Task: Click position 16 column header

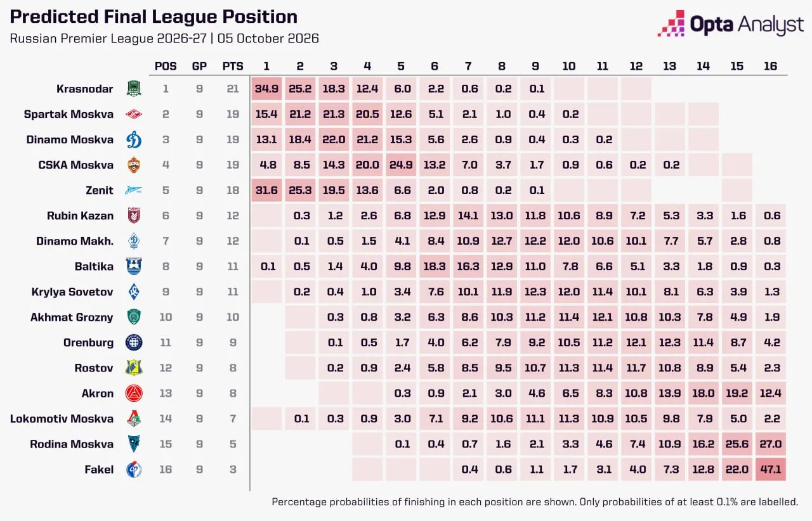Action: 770,66
